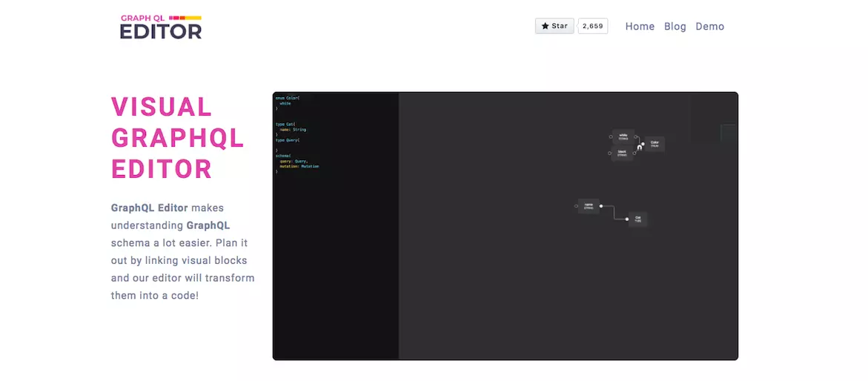Click the input port of the Color node
The image size is (868, 381).
[643, 144]
